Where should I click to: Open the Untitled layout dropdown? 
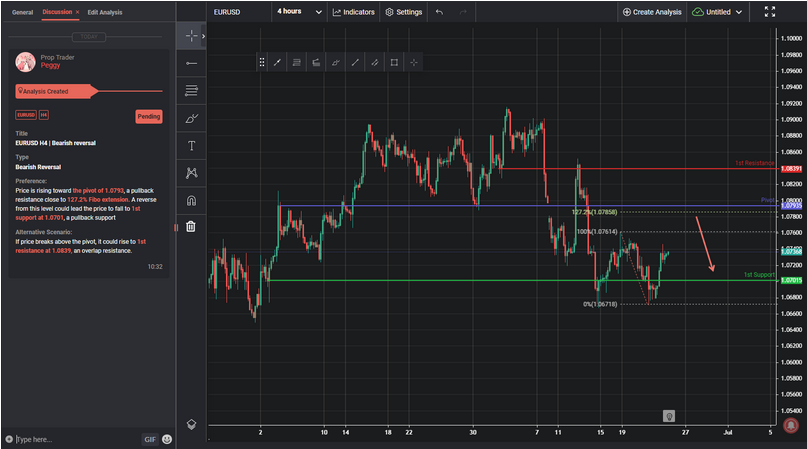[724, 12]
